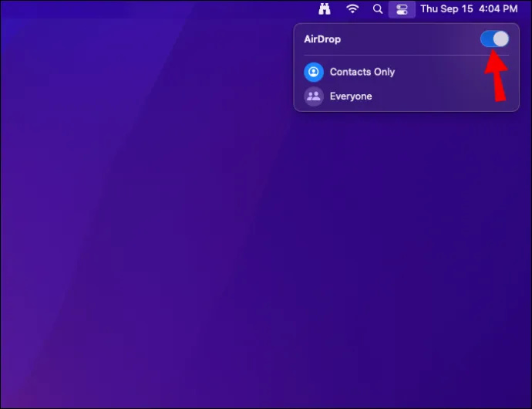
Task: Open the date and time clock
Action: click(x=469, y=8)
